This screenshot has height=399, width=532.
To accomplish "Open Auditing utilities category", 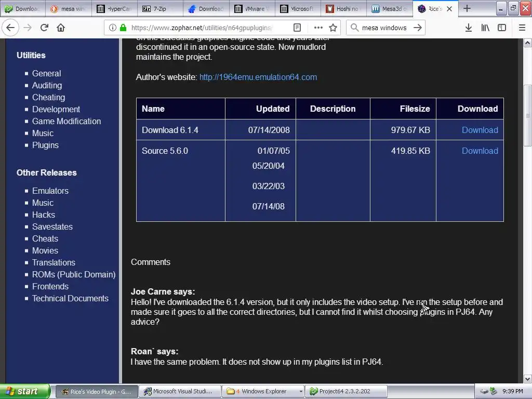I will [47, 85].
